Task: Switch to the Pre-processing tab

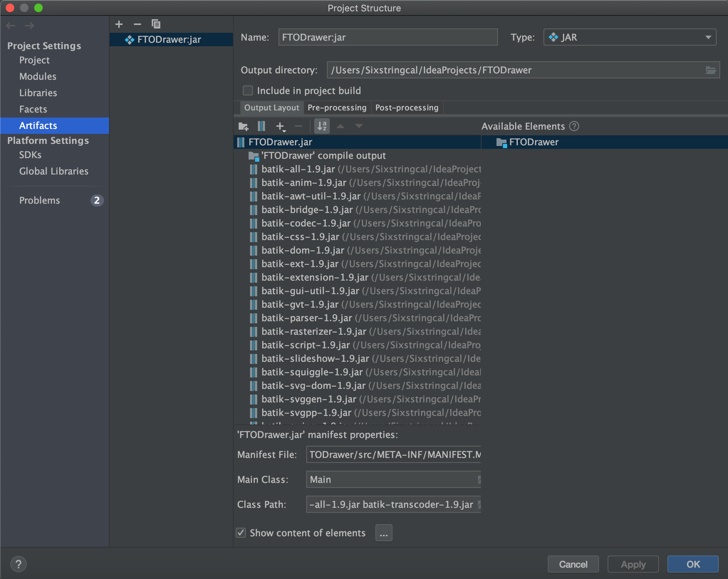Action: click(x=337, y=108)
